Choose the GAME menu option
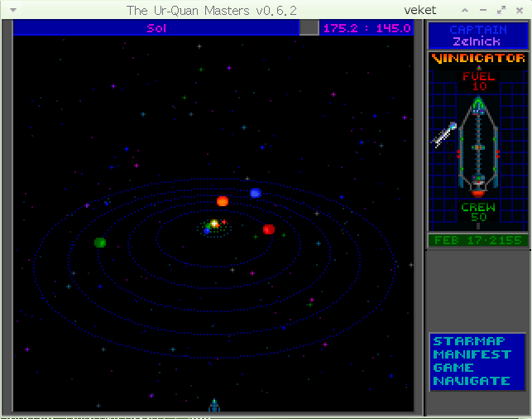The width and height of the screenshot is (532, 419). 453,368
